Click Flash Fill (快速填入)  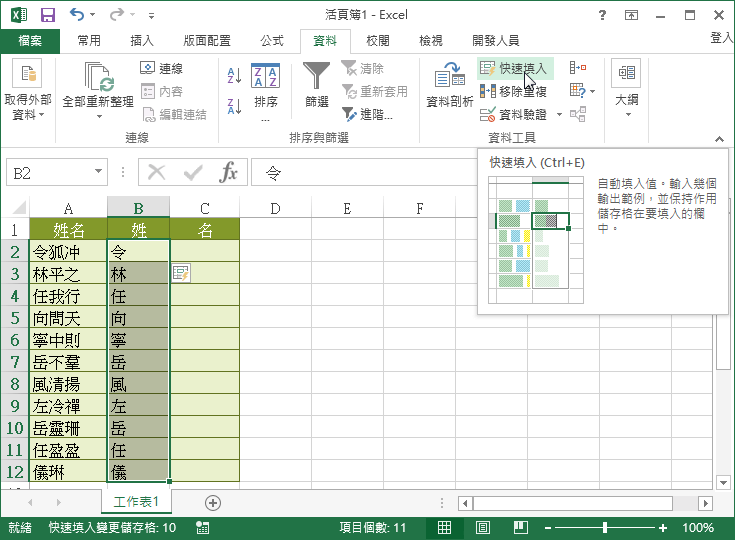click(515, 68)
